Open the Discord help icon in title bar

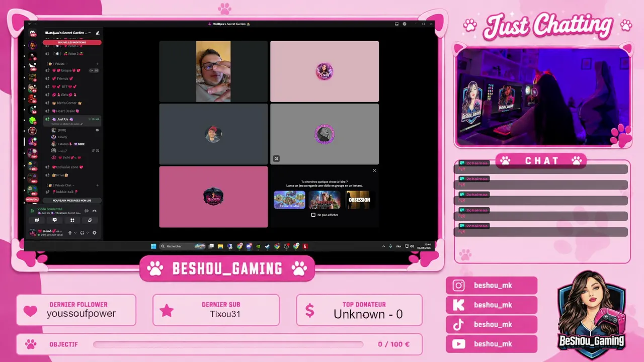click(x=405, y=24)
